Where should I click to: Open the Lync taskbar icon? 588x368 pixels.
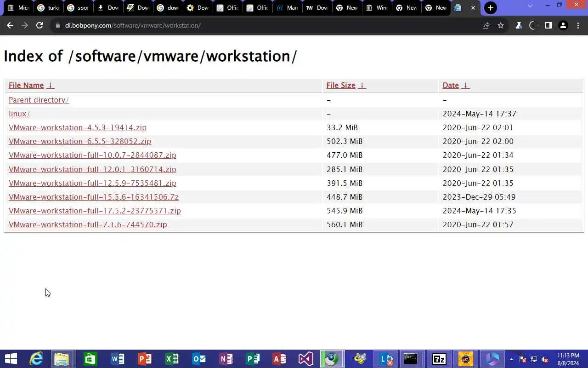(x=385, y=359)
